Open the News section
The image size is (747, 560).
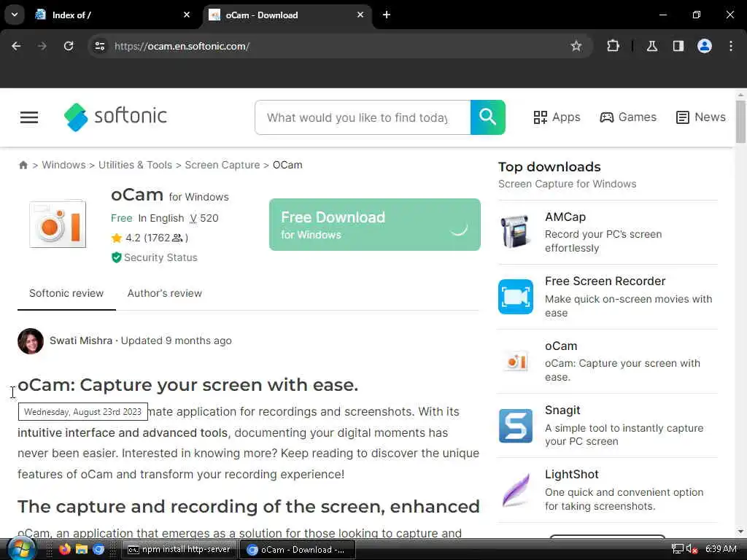tap(700, 117)
